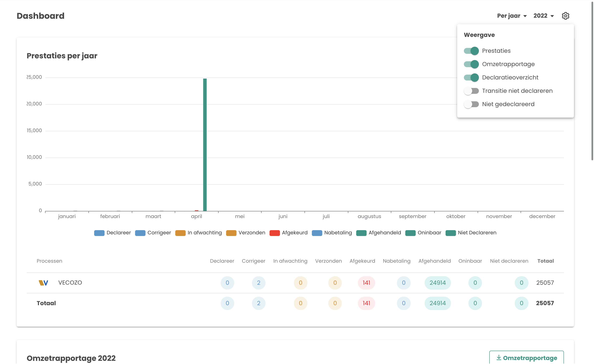Viewport: 594px width, 364px height.
Task: Click the In afwachting orange legend swatch
Action: click(x=180, y=233)
